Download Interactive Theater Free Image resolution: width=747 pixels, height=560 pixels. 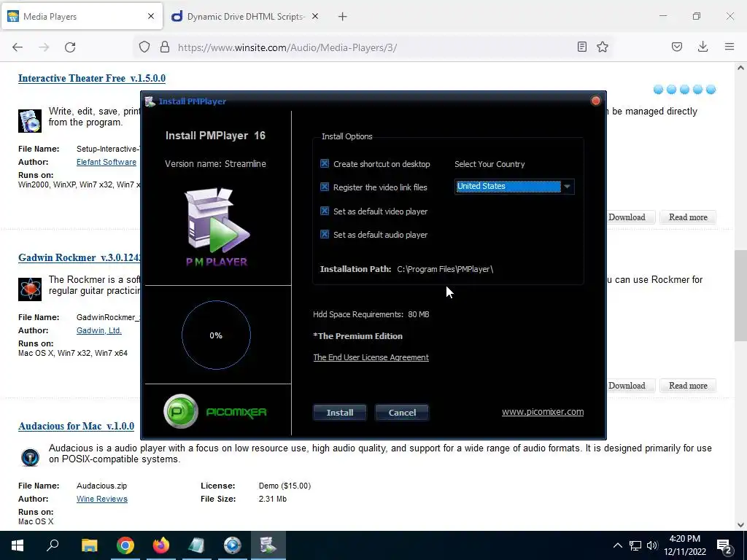[630, 217]
